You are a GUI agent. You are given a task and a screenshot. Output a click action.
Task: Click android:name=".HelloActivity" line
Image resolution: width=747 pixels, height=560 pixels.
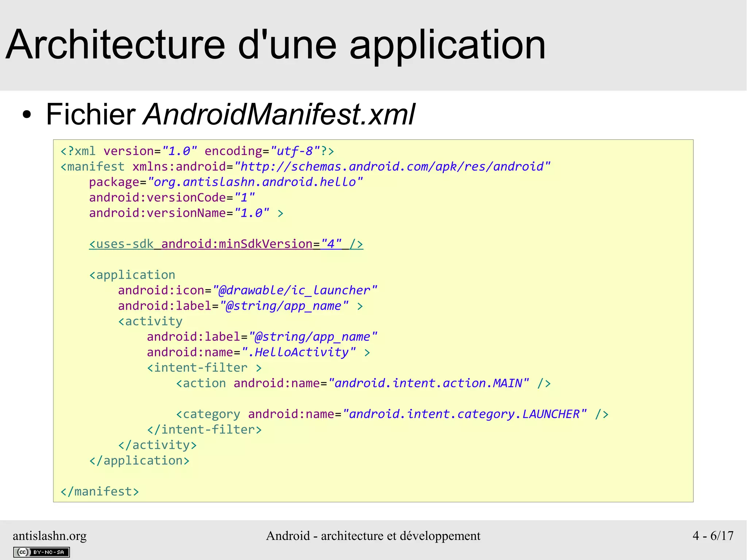259,352
